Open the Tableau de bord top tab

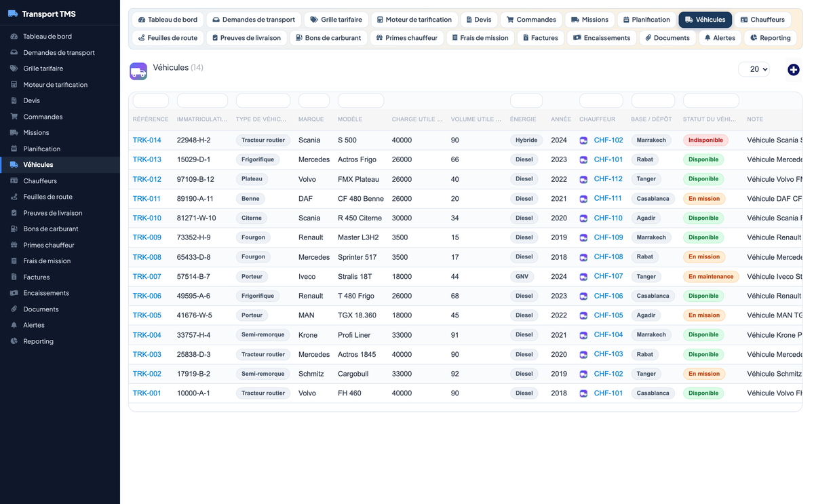pos(168,20)
